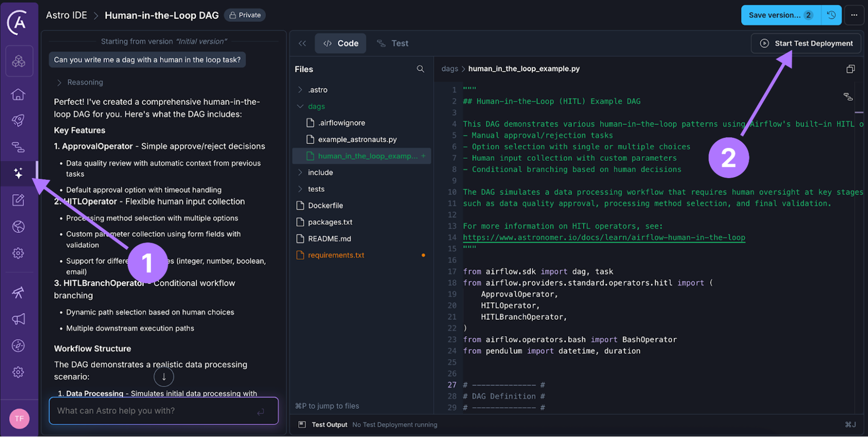Select the Code tab
This screenshot has width=868, height=437.
(341, 43)
